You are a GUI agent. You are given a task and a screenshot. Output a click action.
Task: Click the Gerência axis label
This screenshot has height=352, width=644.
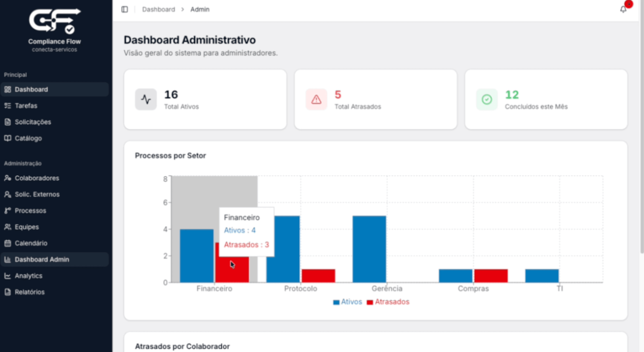coord(387,289)
